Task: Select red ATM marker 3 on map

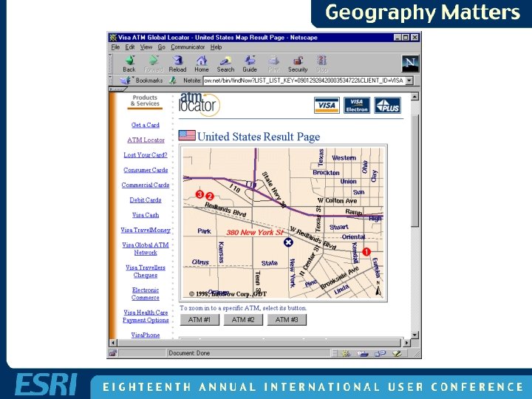Action: pyautogui.click(x=199, y=194)
